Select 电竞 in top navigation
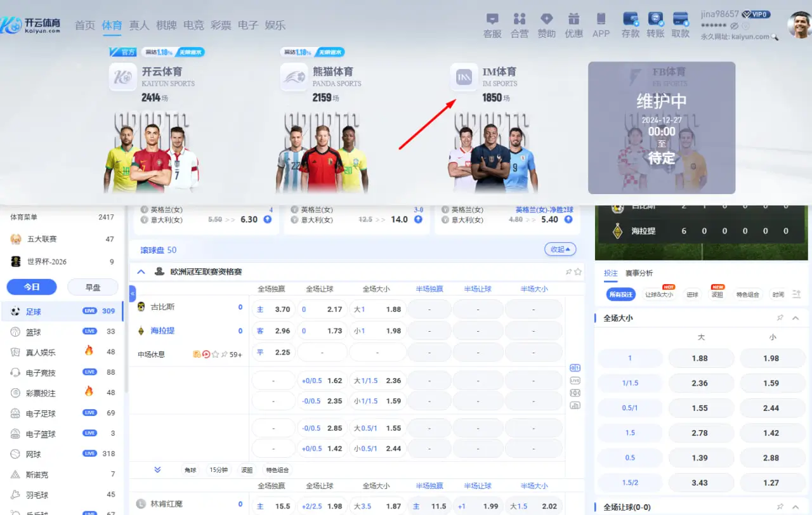The height and width of the screenshot is (515, 812). (193, 25)
